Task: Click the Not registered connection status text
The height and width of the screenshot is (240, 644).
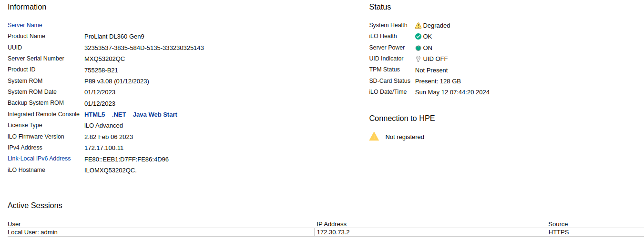Action: point(405,137)
